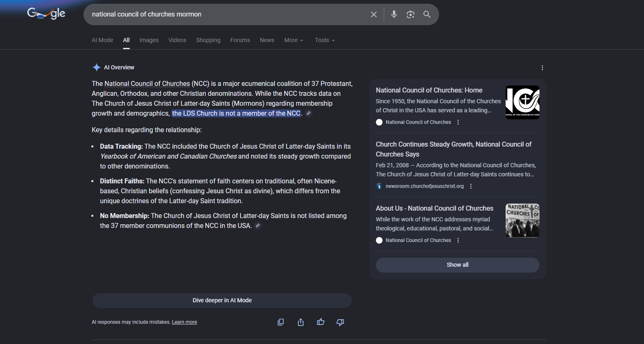
Task: Open Google Lens image search
Action: tap(411, 14)
